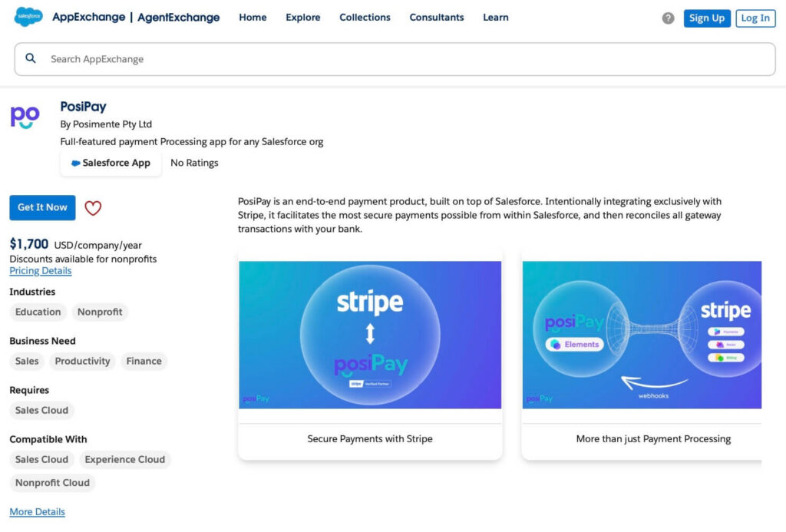
Task: Click the "By Posimente Pty Ltd" text
Action: [x=106, y=124]
